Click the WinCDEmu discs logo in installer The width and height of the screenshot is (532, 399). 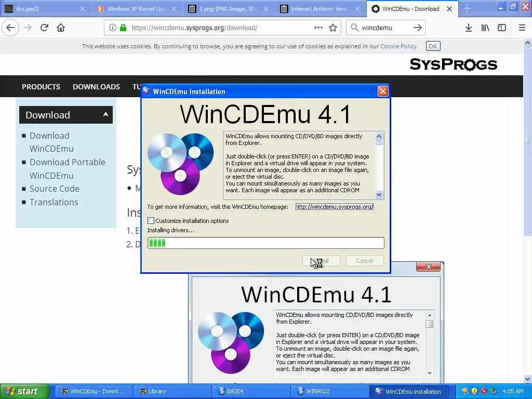(180, 164)
